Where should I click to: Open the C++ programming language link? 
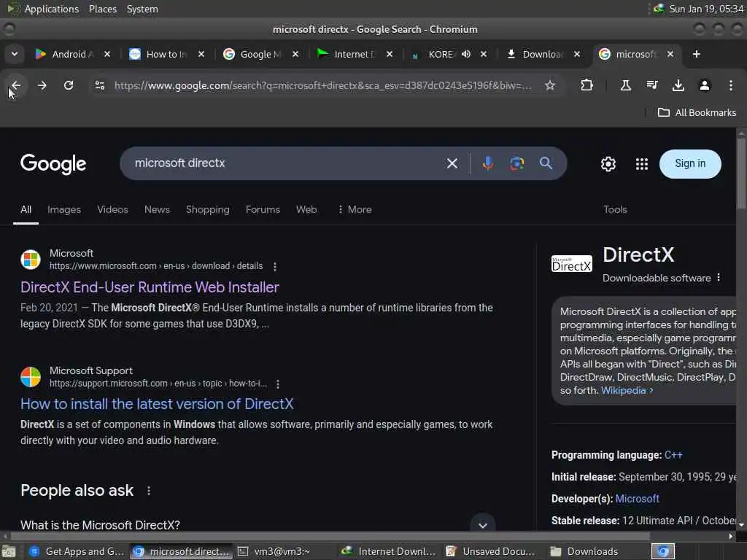click(673, 455)
